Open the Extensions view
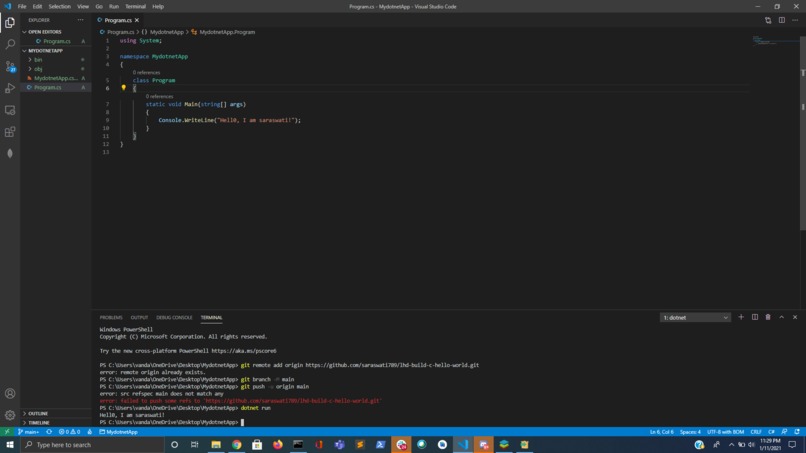806x453 pixels. coord(10,132)
